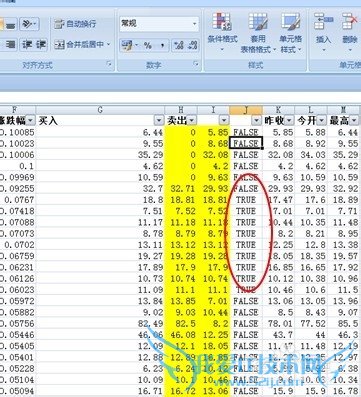This screenshot has height=397, width=361.
Task: Select TRUE cell in row with 18.81
Action: 246,200
